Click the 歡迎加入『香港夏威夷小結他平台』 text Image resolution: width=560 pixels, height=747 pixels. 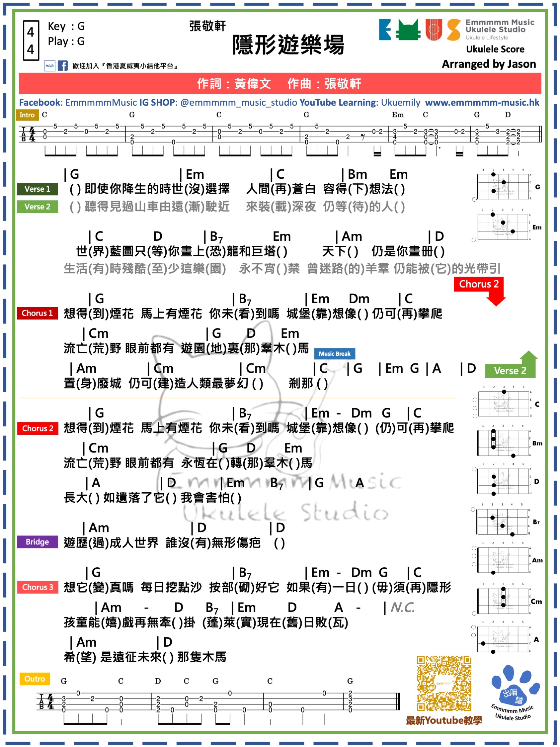tap(125, 66)
